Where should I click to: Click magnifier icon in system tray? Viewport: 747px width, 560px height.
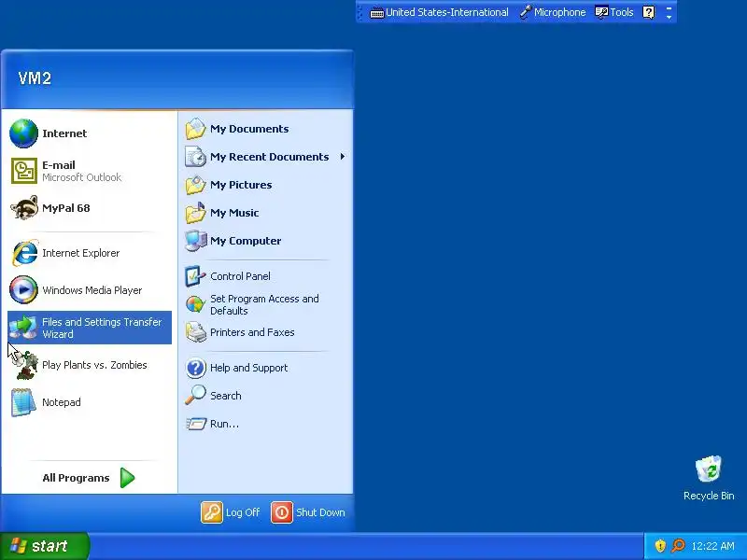[x=678, y=546]
